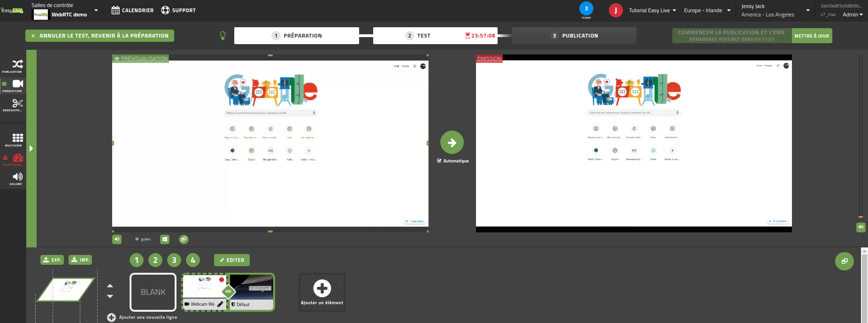Click the 3D layer perspective thumbnail

click(66, 289)
